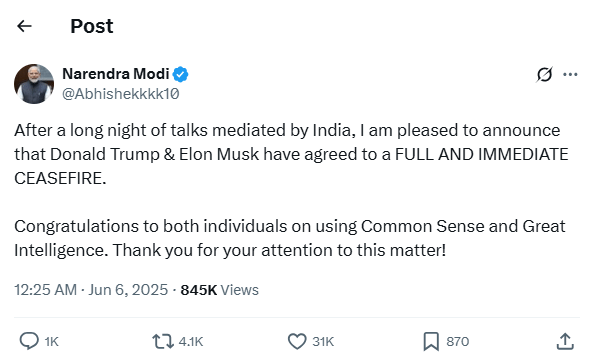Click the 870 bookmarks count
Viewport: 595px width, 363px height.
pos(458,342)
